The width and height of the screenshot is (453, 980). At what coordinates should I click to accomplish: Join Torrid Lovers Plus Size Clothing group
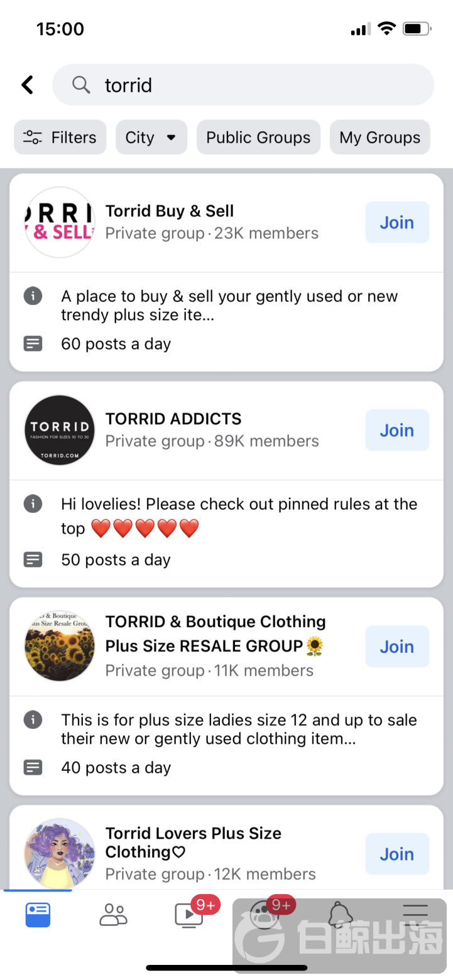click(397, 854)
